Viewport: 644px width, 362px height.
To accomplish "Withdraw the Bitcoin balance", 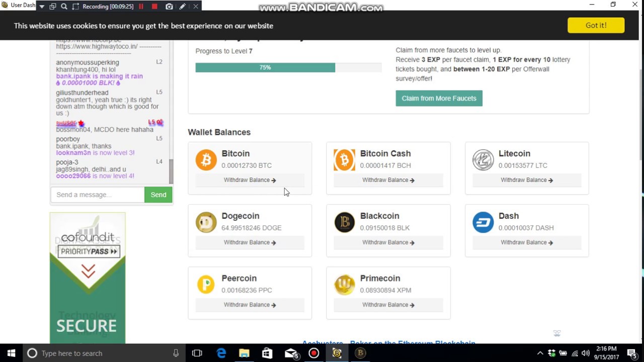I will pyautogui.click(x=250, y=180).
